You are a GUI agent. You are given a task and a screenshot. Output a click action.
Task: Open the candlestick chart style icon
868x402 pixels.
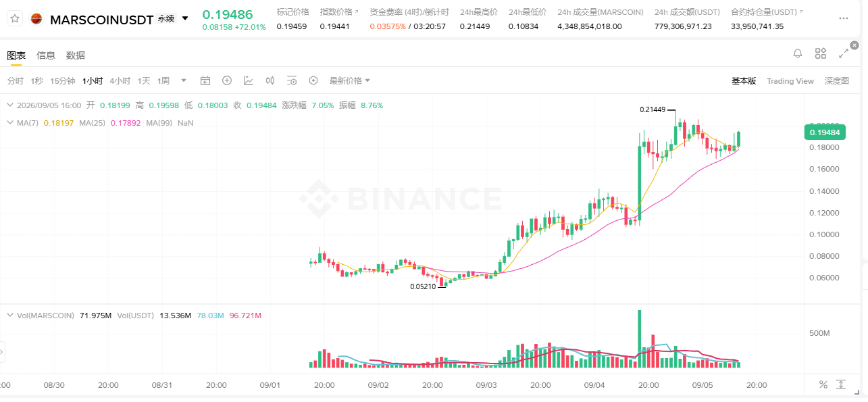click(x=270, y=80)
